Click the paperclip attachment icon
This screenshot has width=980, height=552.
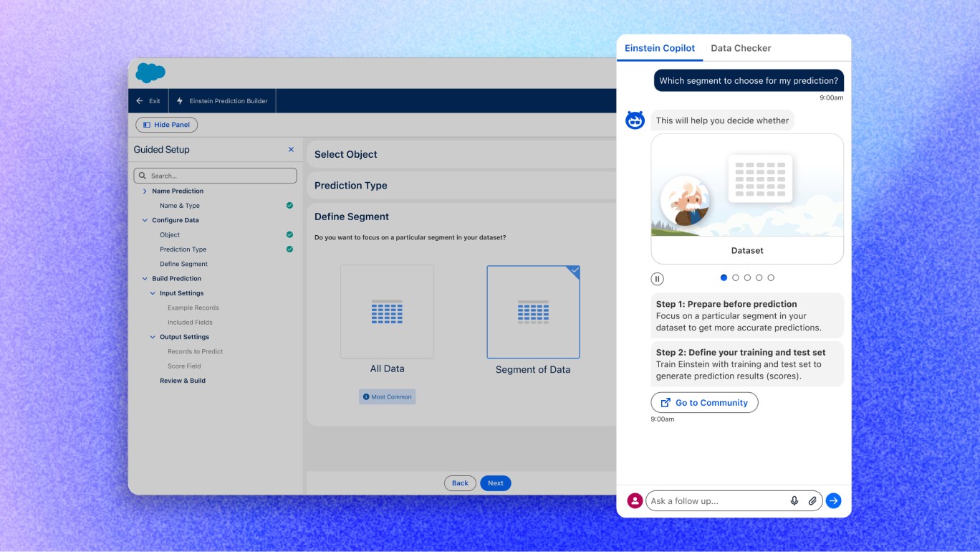812,501
